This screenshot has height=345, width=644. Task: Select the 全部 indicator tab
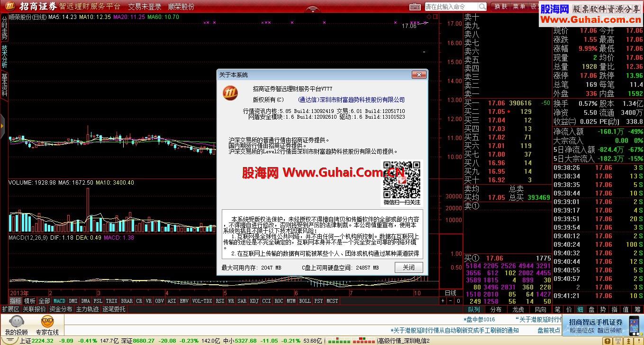44,301
